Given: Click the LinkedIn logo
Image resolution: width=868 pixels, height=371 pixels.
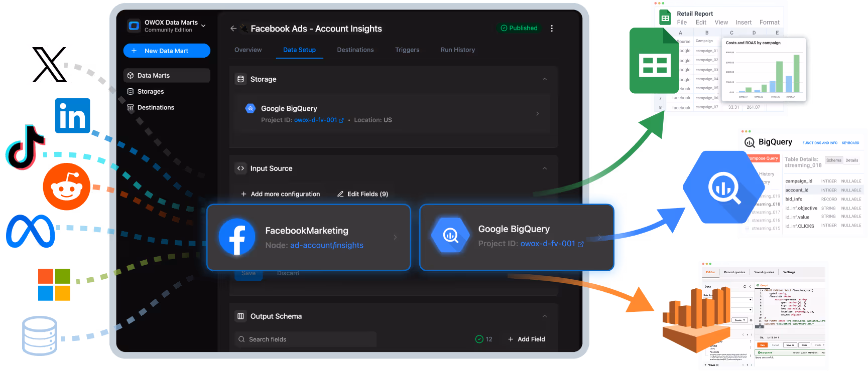Looking at the screenshot, I should coord(73,116).
